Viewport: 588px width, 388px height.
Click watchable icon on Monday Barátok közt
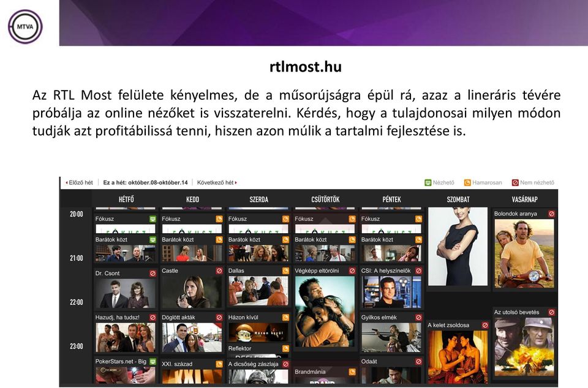coord(153,239)
